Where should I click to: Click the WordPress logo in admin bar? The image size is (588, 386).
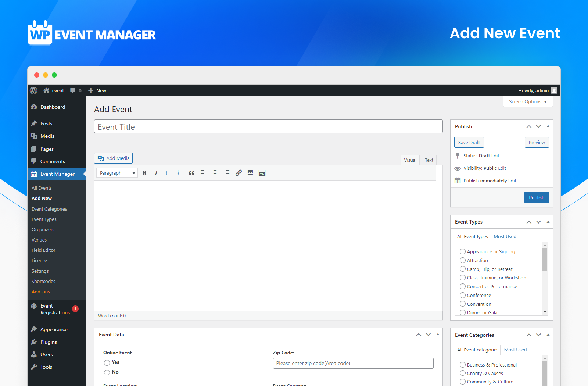point(33,90)
